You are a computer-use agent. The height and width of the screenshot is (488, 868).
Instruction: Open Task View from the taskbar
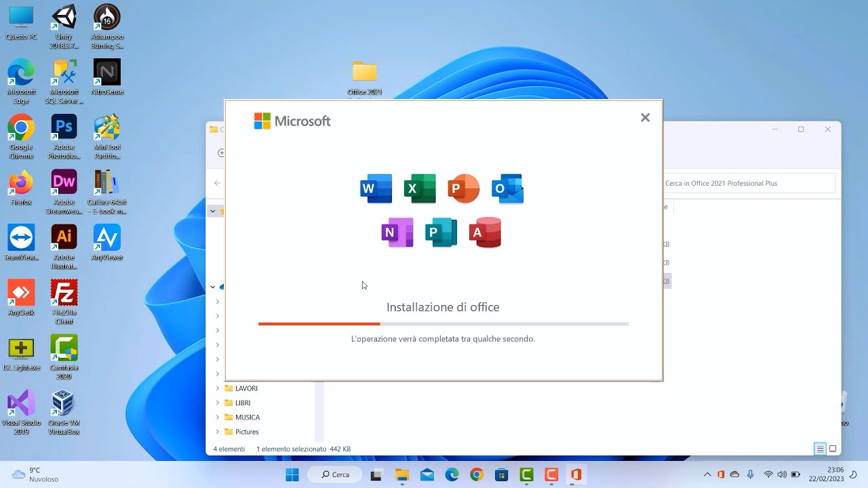(x=376, y=474)
